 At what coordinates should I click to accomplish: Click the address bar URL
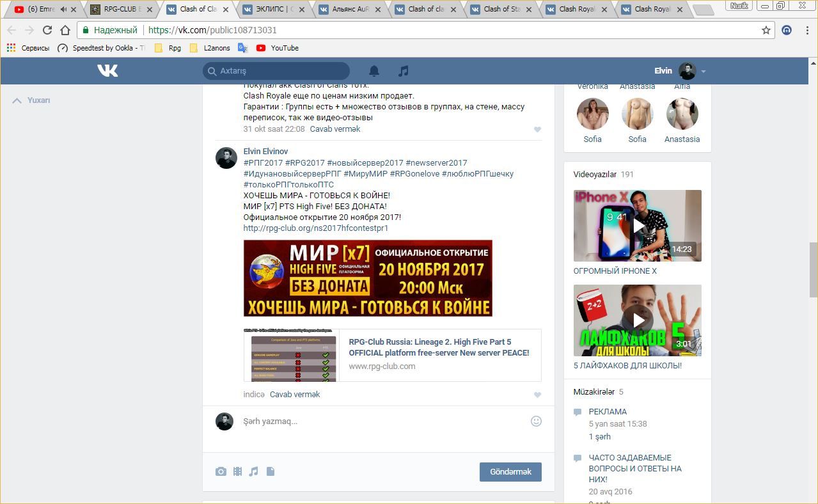point(212,30)
